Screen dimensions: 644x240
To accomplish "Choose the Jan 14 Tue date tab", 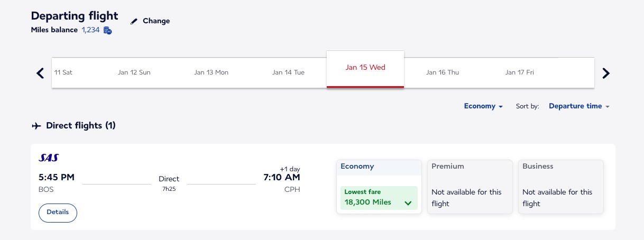I will pos(288,72).
